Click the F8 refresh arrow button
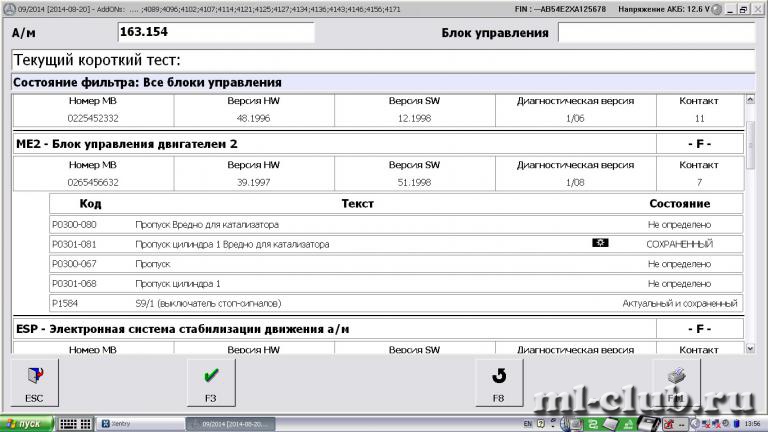Image resolution: width=768 pixels, height=432 pixels. tap(498, 383)
